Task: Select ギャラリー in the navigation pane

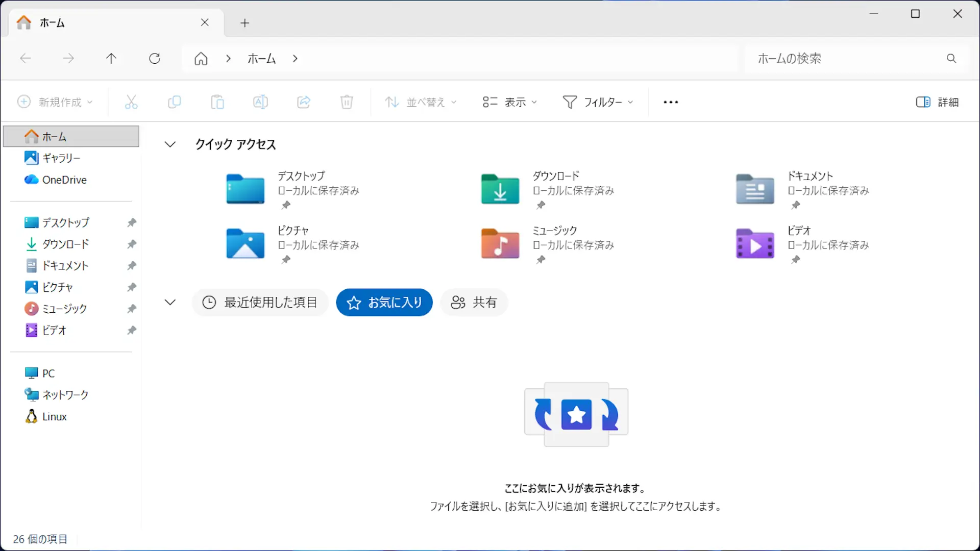Action: (x=71, y=158)
